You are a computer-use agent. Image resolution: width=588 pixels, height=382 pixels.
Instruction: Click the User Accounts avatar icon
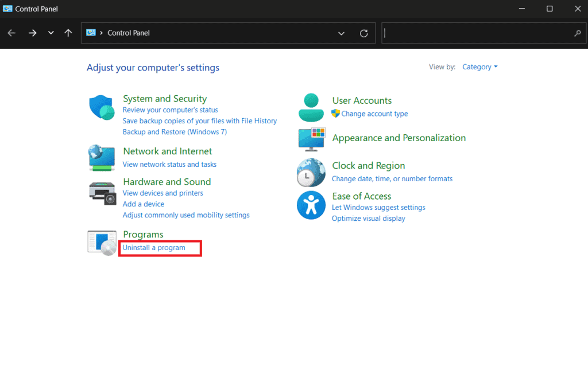[311, 107]
